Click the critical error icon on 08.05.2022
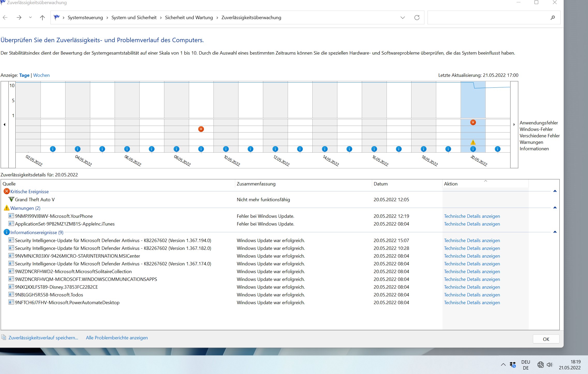Screen dimensions: 588x374 tap(201, 129)
